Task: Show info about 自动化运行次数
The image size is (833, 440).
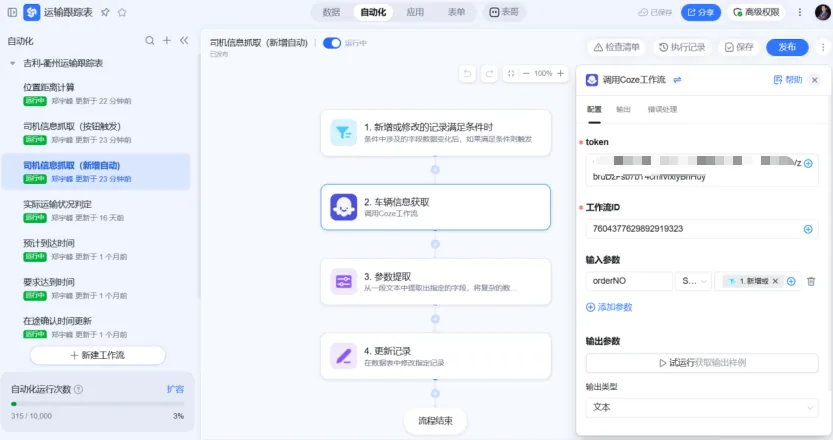Action: [x=78, y=389]
